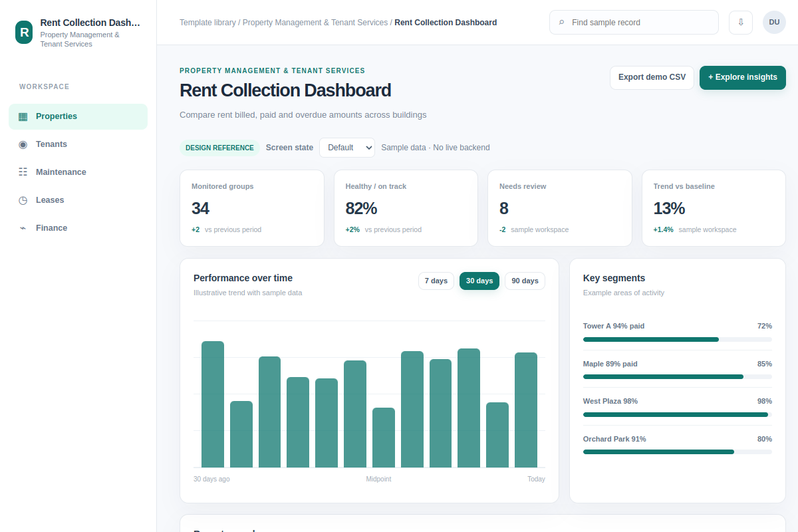Click the 85% value for Maple
The image size is (798, 532).
tap(765, 364)
